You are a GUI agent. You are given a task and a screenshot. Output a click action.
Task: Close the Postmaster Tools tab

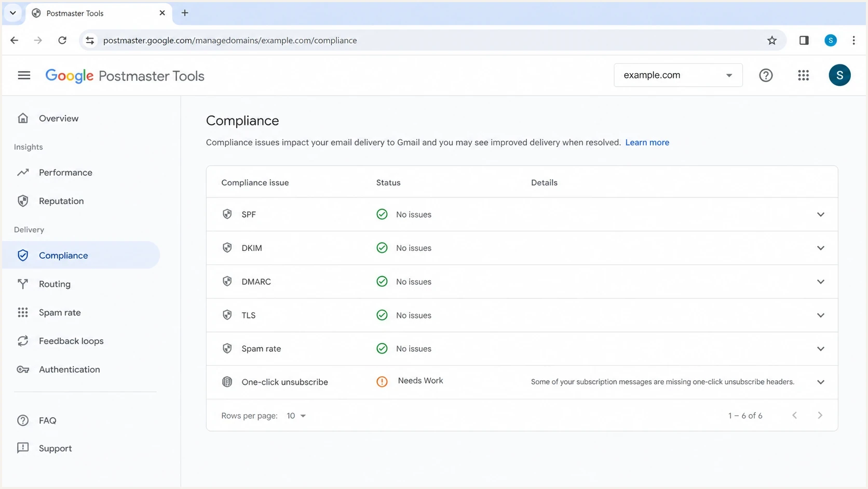(x=162, y=13)
